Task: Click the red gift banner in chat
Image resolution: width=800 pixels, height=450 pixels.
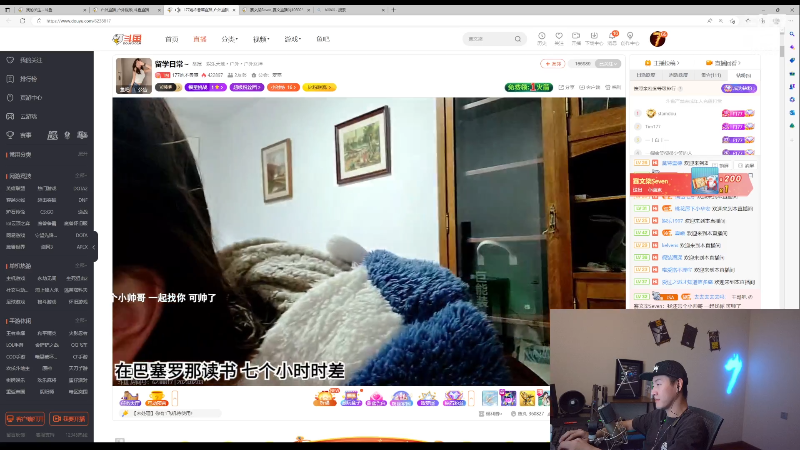Action: coord(691,184)
